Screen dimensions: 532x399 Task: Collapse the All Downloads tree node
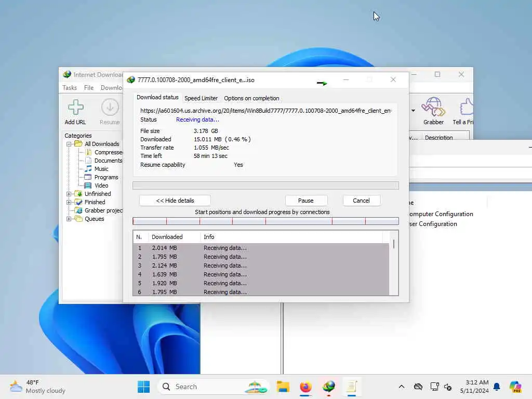69,144
